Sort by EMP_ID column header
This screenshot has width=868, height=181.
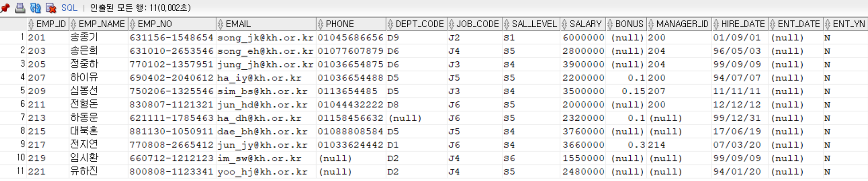[48, 24]
